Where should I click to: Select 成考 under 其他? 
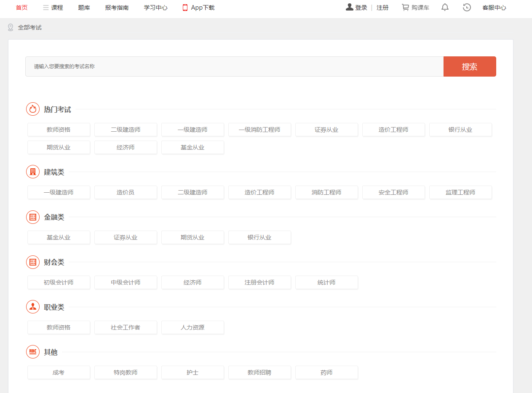point(59,372)
